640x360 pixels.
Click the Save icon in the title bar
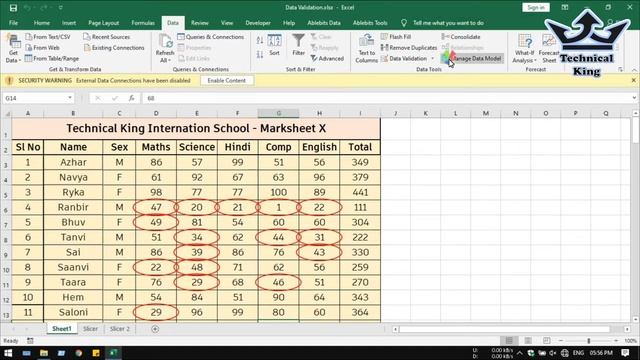(13, 8)
